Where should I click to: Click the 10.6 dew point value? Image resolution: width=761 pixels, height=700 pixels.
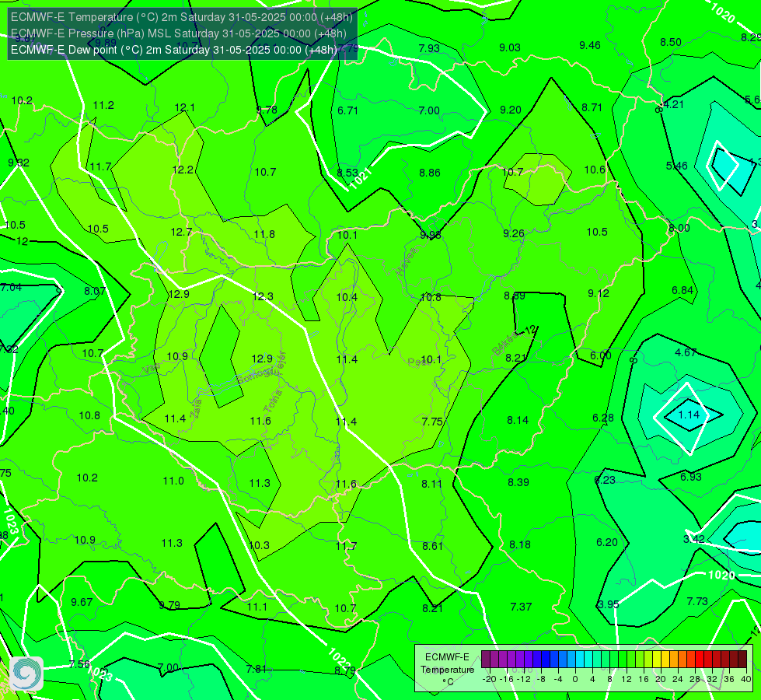[x=595, y=169]
